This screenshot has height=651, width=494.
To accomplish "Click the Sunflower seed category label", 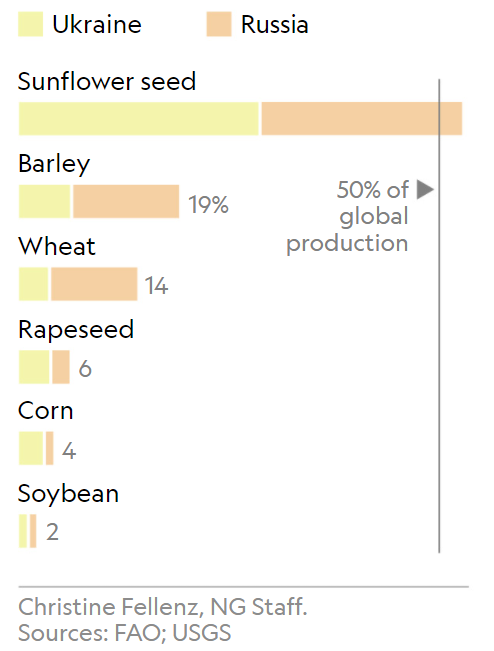I will coord(107,81).
